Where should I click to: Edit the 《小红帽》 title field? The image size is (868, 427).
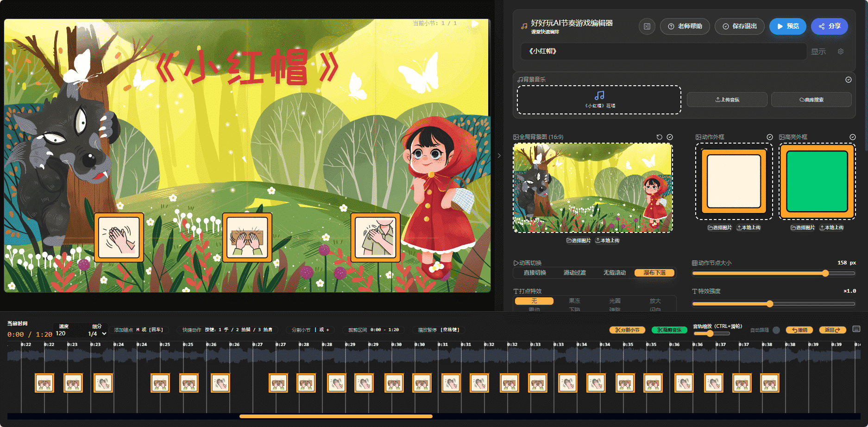tap(664, 51)
